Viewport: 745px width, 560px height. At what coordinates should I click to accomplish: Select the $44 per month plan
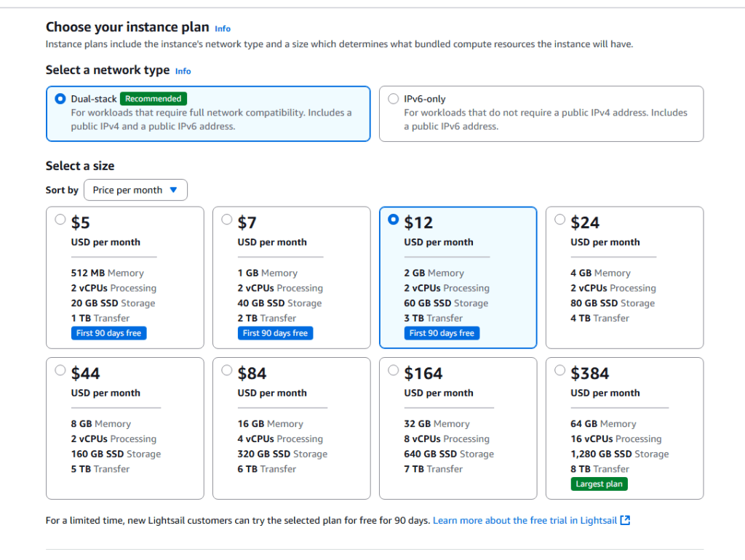tap(61, 370)
